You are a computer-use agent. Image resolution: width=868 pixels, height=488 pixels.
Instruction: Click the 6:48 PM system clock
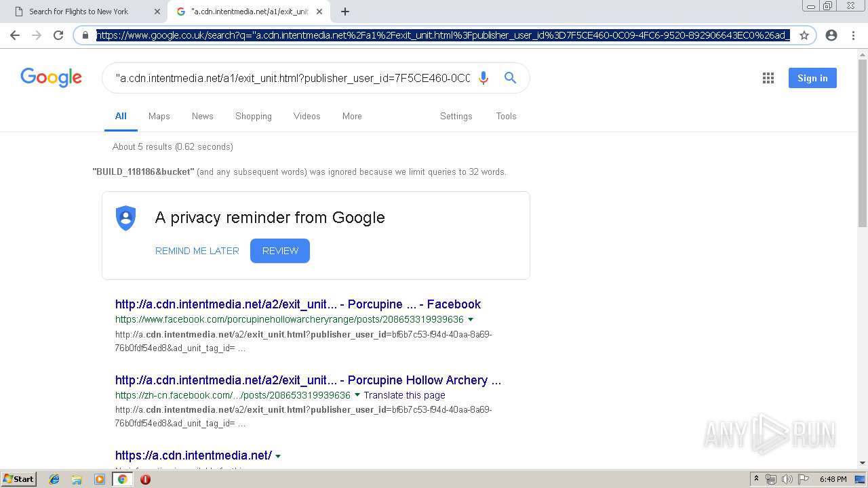(833, 479)
